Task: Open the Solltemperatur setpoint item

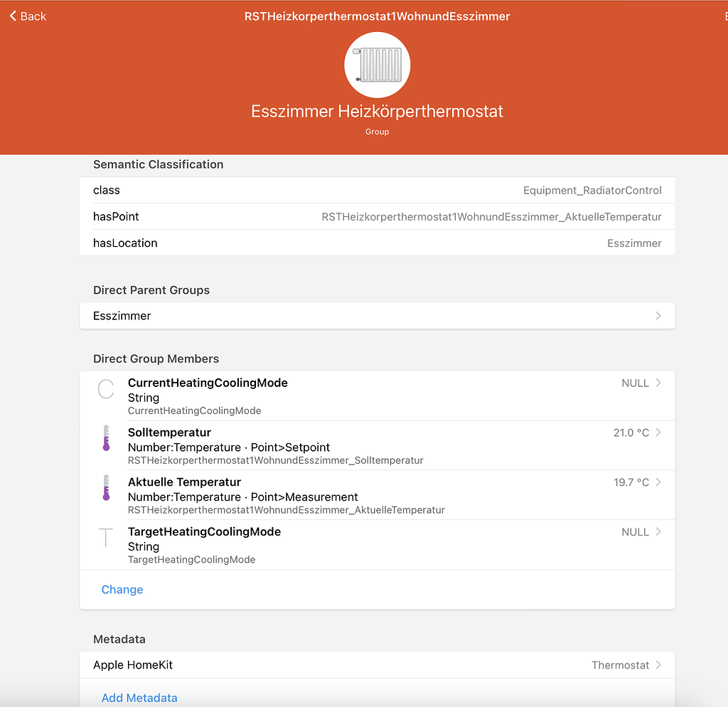Action: point(377,445)
